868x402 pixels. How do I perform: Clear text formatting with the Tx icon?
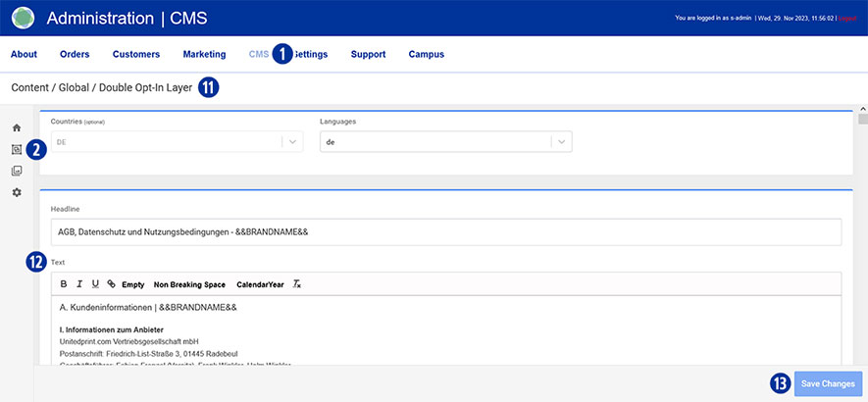(x=297, y=284)
